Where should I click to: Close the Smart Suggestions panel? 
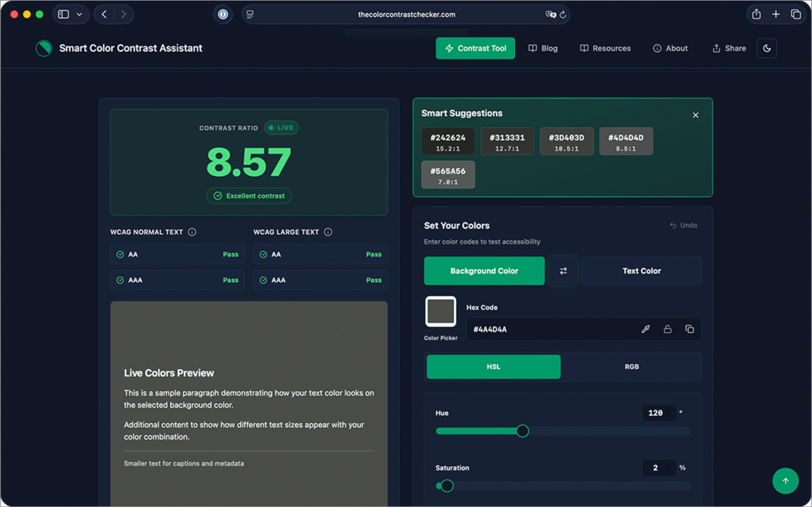coord(695,115)
